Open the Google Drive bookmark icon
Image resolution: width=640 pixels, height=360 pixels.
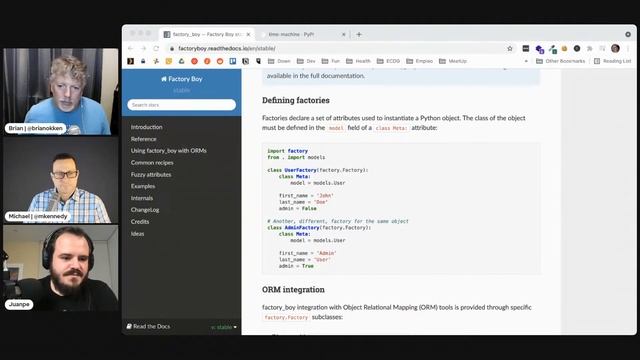click(x=181, y=61)
